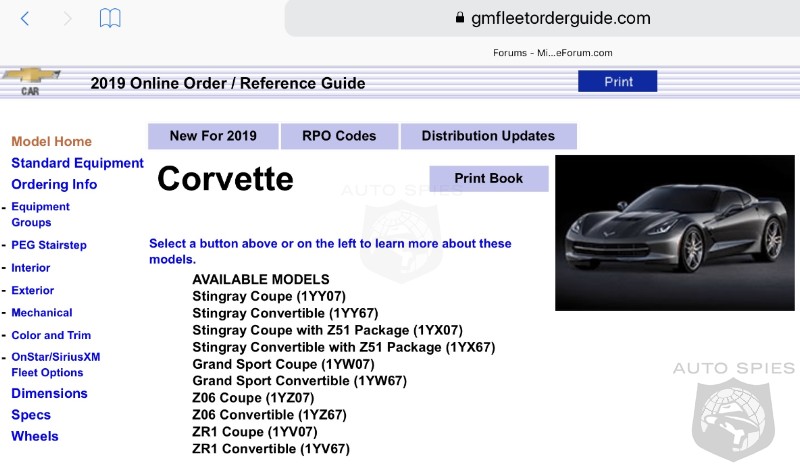The image size is (800, 469).
Task: Open the RPO Codes tab
Action: 339,136
